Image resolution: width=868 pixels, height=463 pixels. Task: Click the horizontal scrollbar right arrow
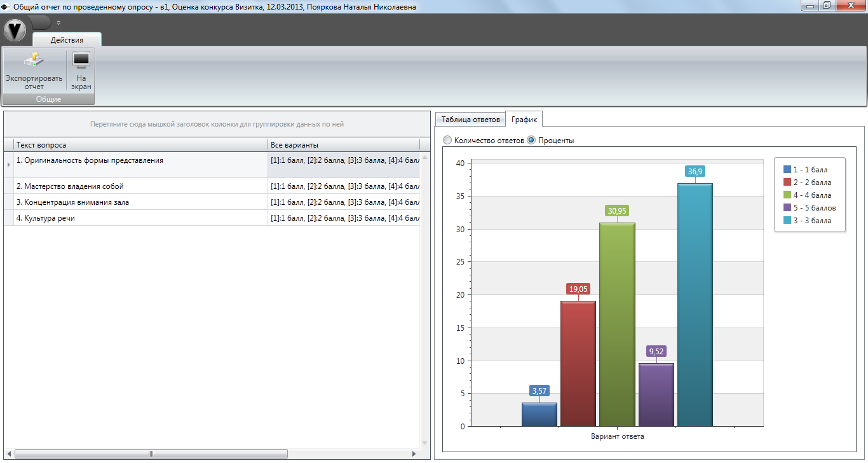pos(414,453)
